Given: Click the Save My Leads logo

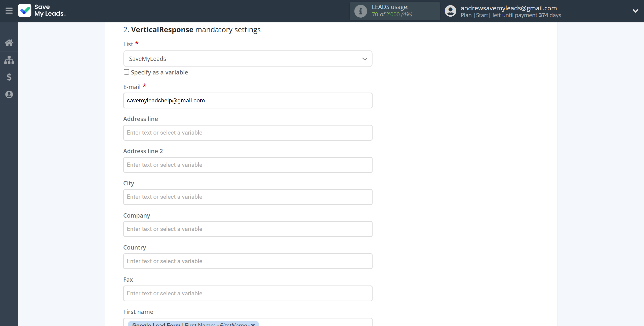Looking at the screenshot, I should pos(25,11).
